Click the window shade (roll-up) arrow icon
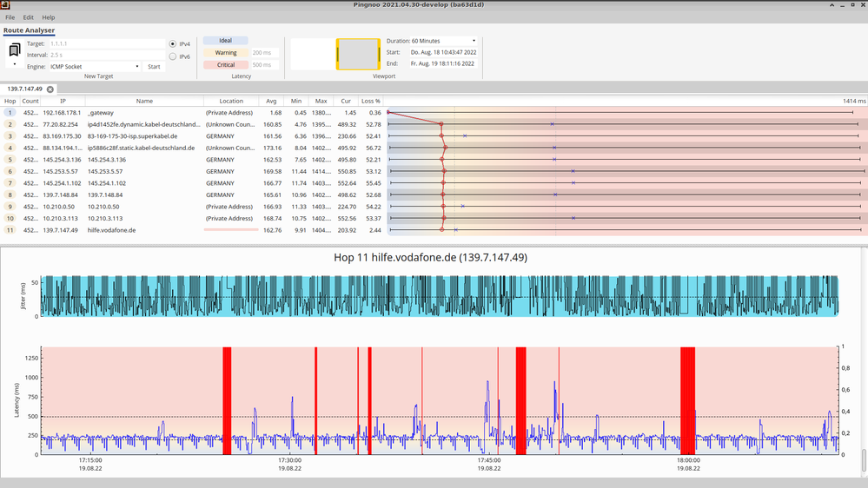Viewport: 868px width, 488px height. click(x=832, y=5)
